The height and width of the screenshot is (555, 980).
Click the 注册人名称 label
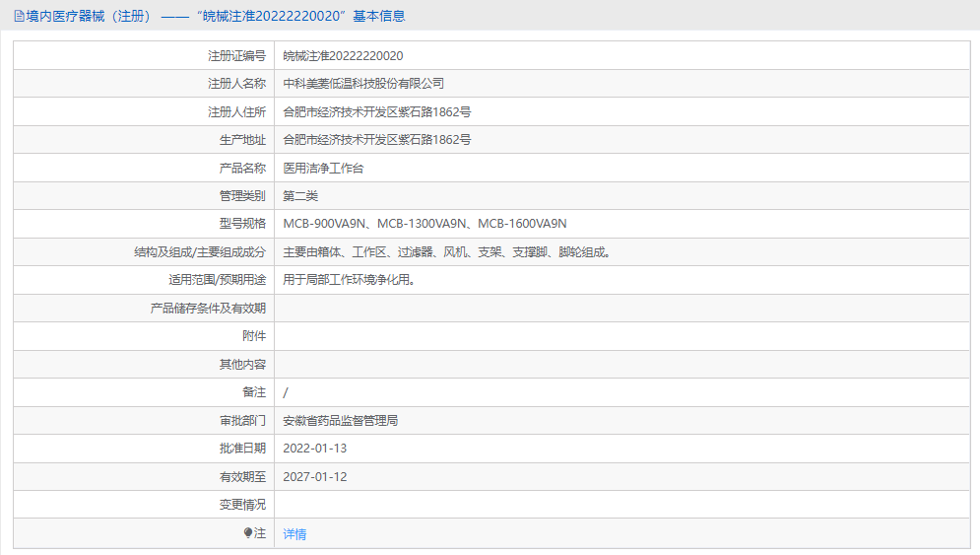click(237, 83)
